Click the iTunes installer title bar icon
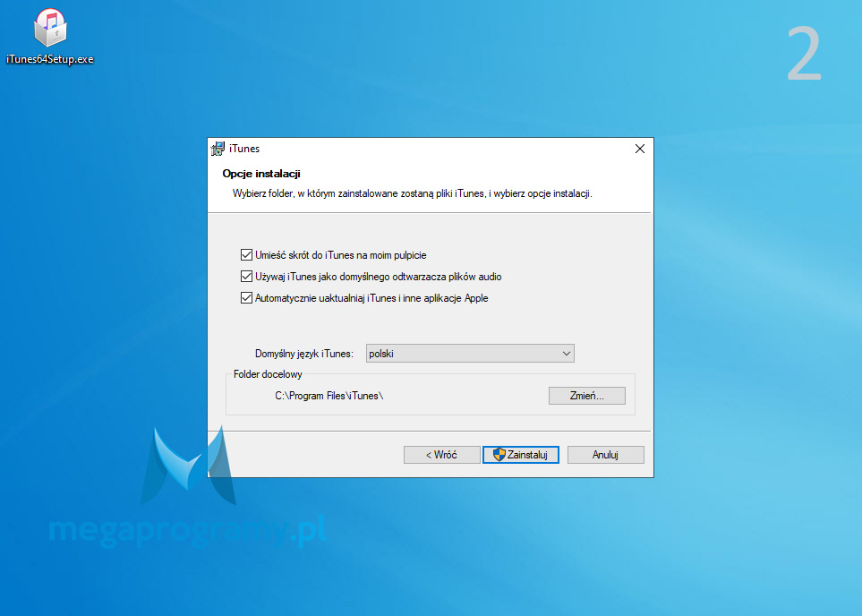Image resolution: width=862 pixels, height=616 pixels. click(218, 149)
